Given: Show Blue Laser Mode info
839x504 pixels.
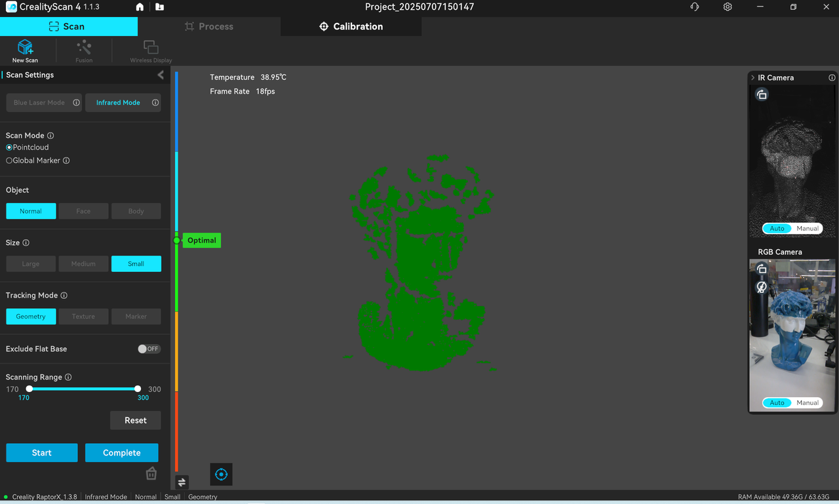Looking at the screenshot, I should pos(76,103).
